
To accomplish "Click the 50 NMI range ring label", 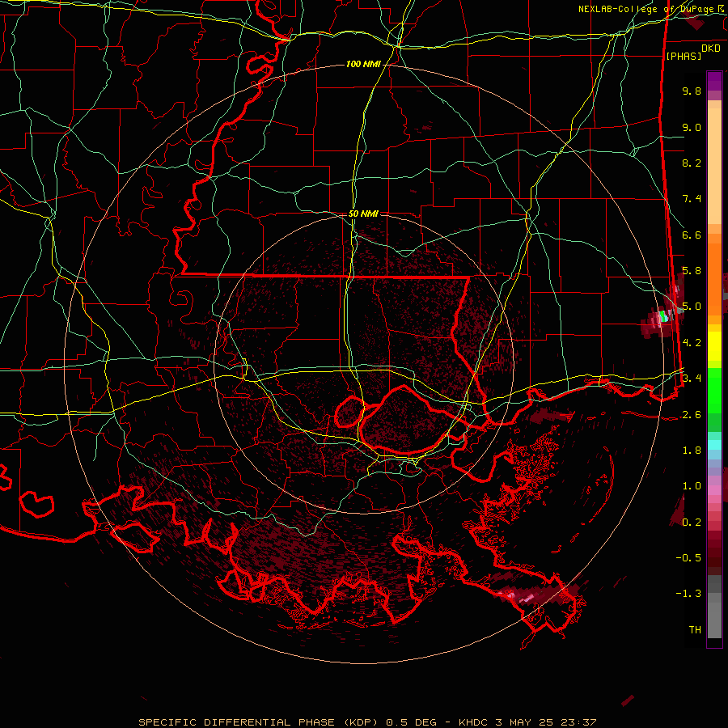I will [x=363, y=214].
